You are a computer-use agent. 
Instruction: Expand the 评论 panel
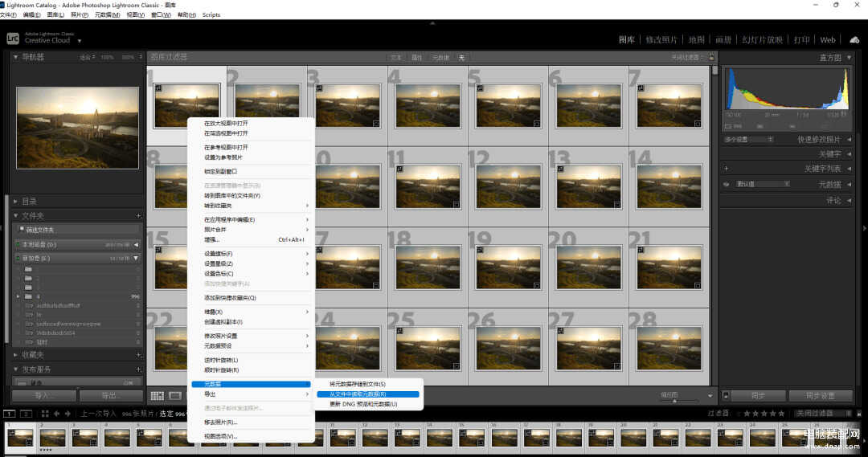[850, 200]
